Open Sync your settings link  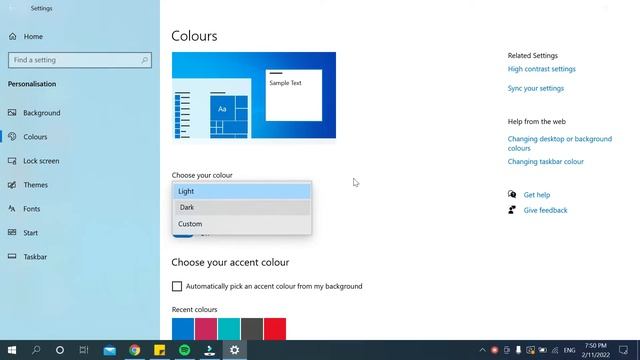[x=536, y=88]
